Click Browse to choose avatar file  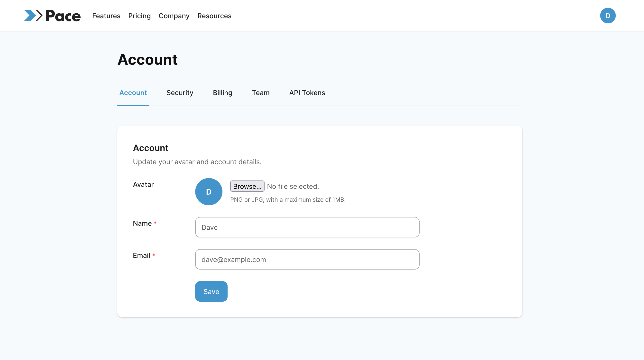point(247,186)
